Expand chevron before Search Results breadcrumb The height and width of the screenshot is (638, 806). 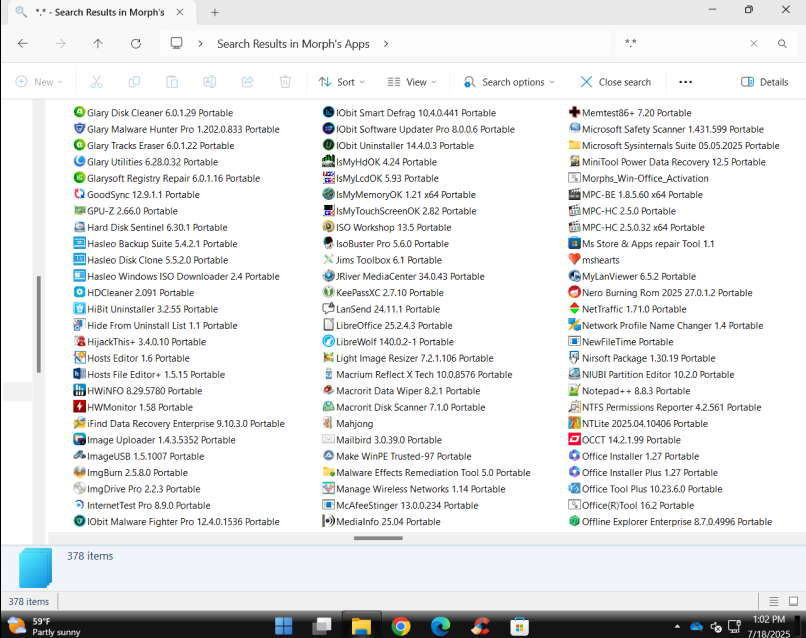[x=200, y=44]
